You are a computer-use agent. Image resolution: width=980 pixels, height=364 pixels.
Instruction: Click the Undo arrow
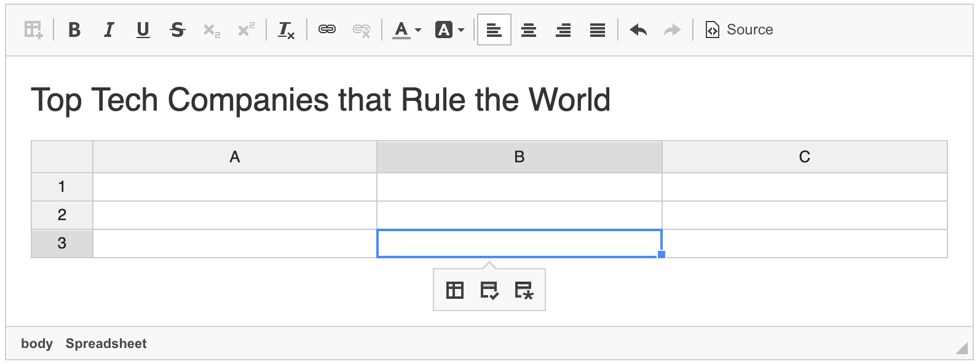[638, 30]
